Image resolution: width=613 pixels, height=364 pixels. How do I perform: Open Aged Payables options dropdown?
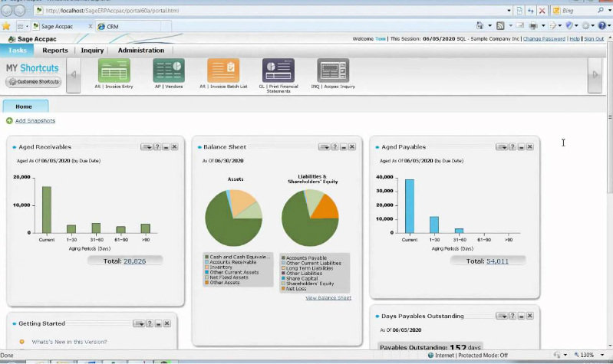(502, 147)
